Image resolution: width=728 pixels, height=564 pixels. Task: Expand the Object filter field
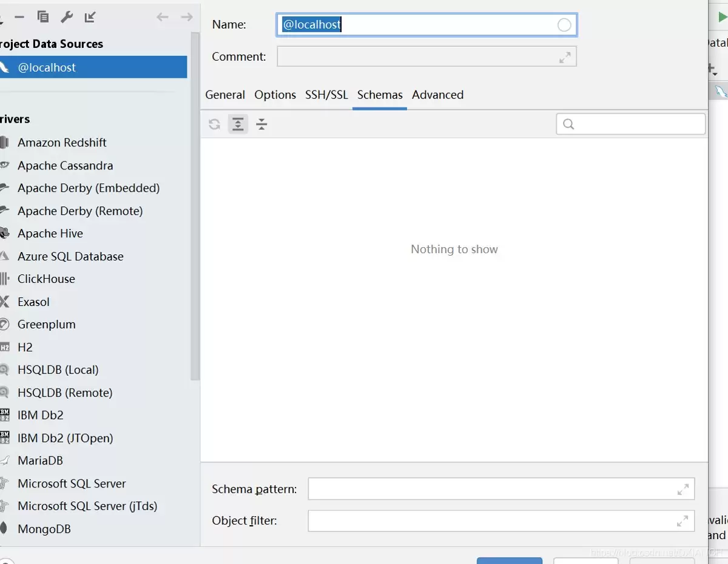pyautogui.click(x=682, y=521)
